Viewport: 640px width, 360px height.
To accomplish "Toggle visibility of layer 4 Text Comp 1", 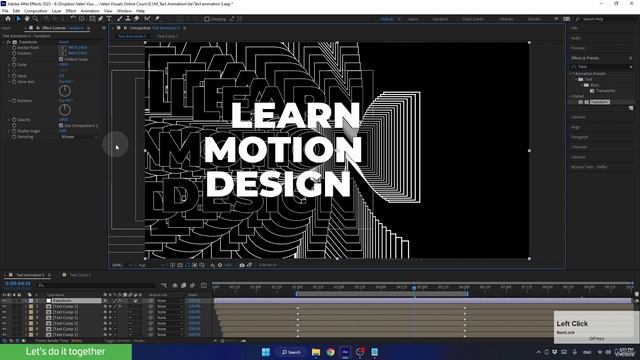I will click(x=4, y=318).
